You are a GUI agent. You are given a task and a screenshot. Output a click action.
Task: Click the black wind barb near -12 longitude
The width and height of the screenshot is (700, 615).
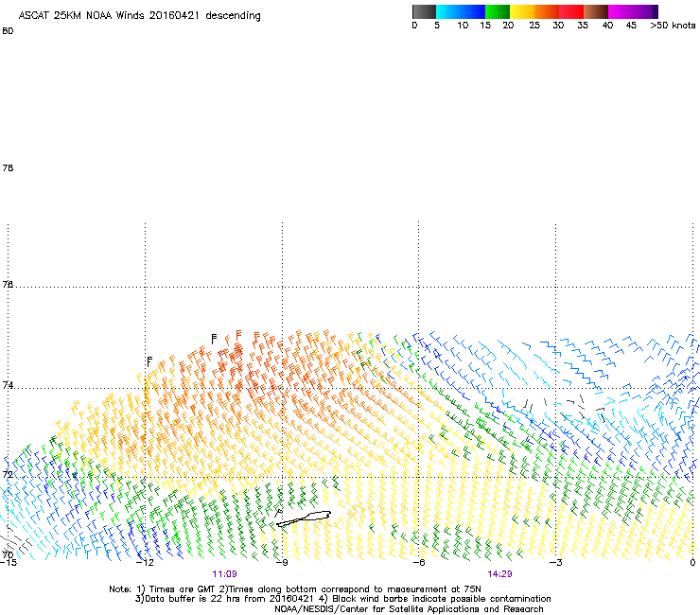click(149, 361)
